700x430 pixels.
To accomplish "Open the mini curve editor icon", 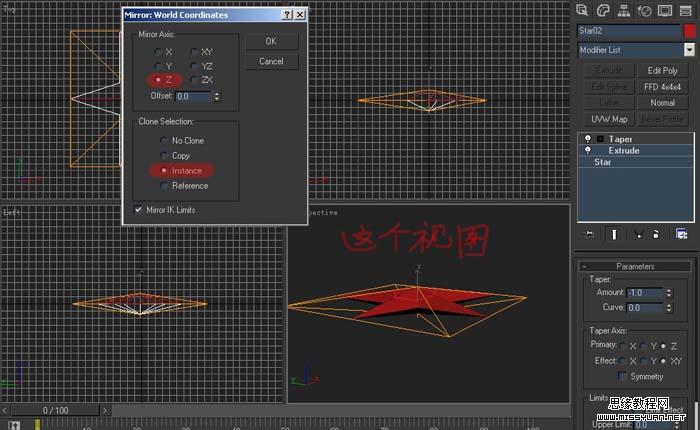I will point(14,425).
